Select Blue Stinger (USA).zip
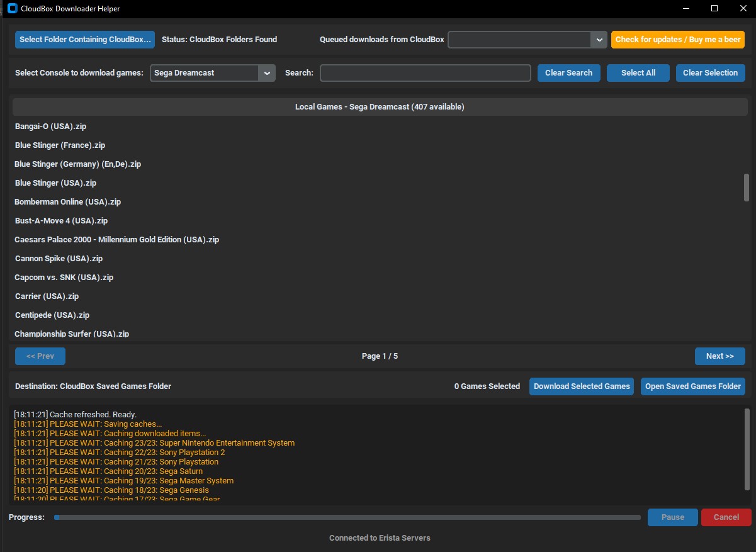The height and width of the screenshot is (552, 756). [55, 183]
